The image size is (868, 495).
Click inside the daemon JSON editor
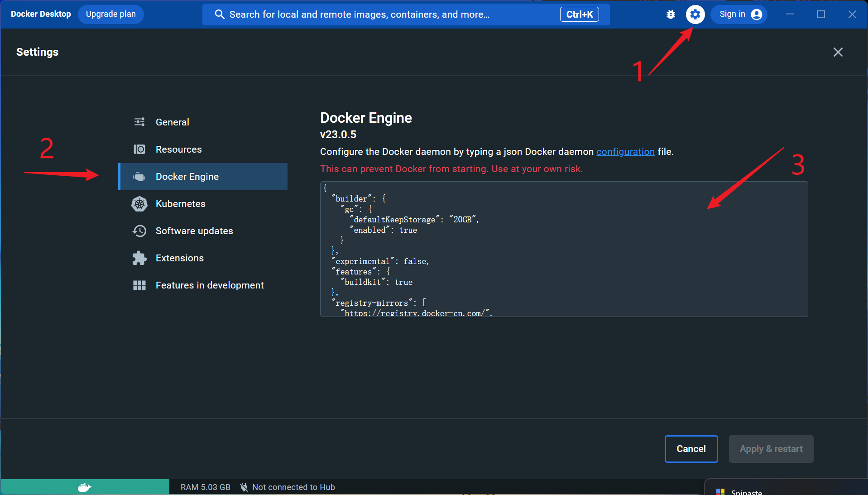564,249
